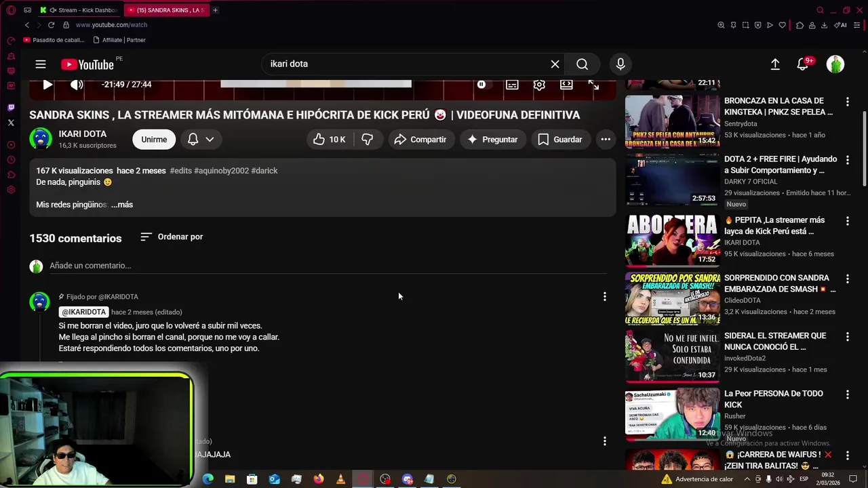Open the Opera main menu logo
This screenshot has height=488, width=868.
[11, 10]
